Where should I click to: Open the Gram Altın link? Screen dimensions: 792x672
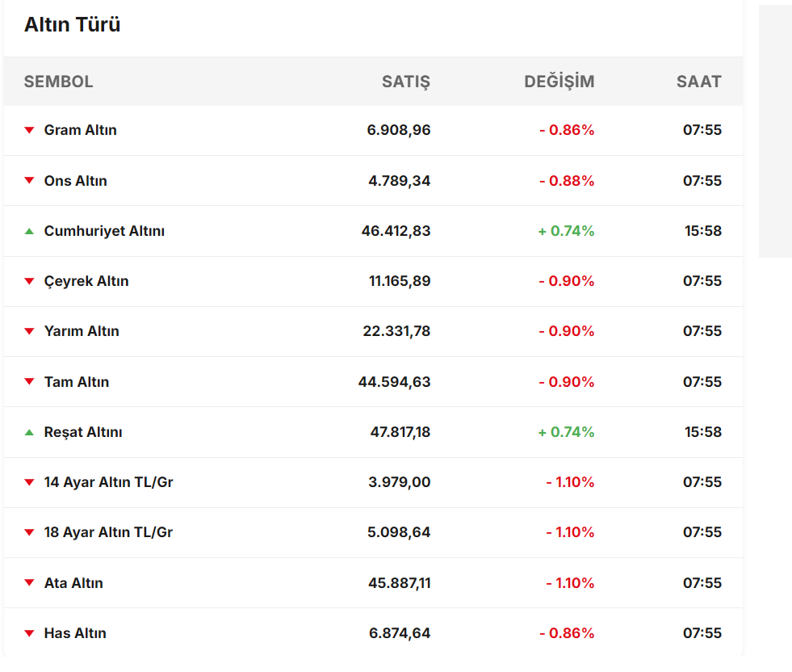(x=80, y=130)
